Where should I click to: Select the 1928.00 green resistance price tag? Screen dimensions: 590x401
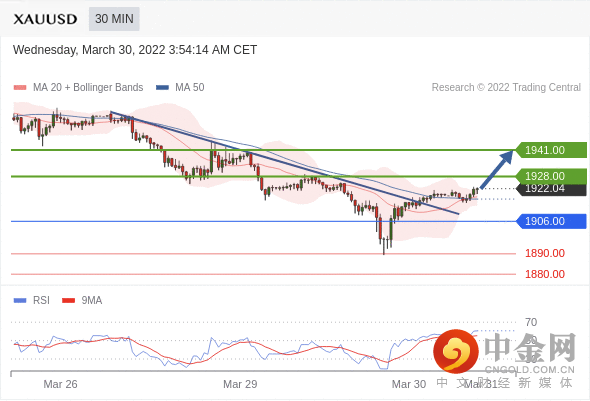[551, 176]
